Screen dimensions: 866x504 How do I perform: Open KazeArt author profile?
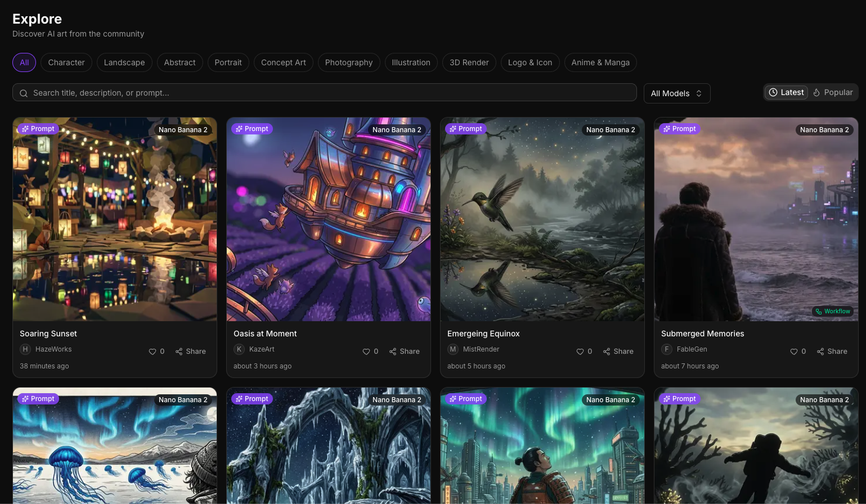[262, 349]
